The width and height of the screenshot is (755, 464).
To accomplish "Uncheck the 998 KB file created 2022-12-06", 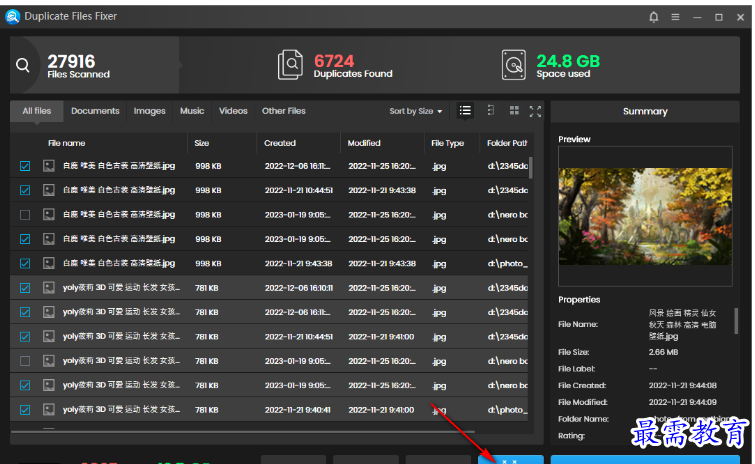I will pos(25,166).
